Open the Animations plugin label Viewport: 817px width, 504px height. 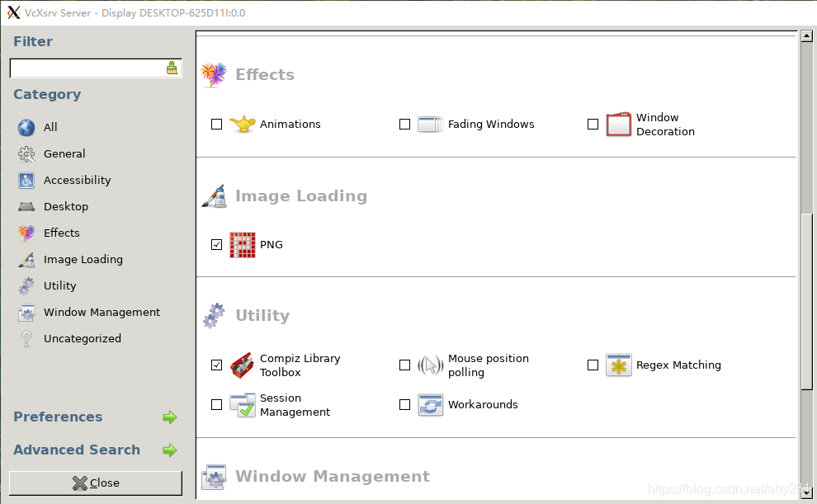click(x=290, y=125)
